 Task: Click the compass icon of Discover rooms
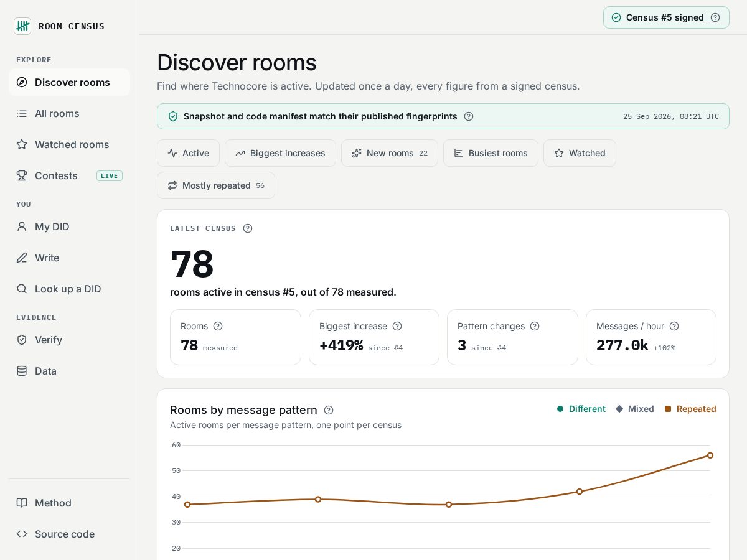[22, 82]
